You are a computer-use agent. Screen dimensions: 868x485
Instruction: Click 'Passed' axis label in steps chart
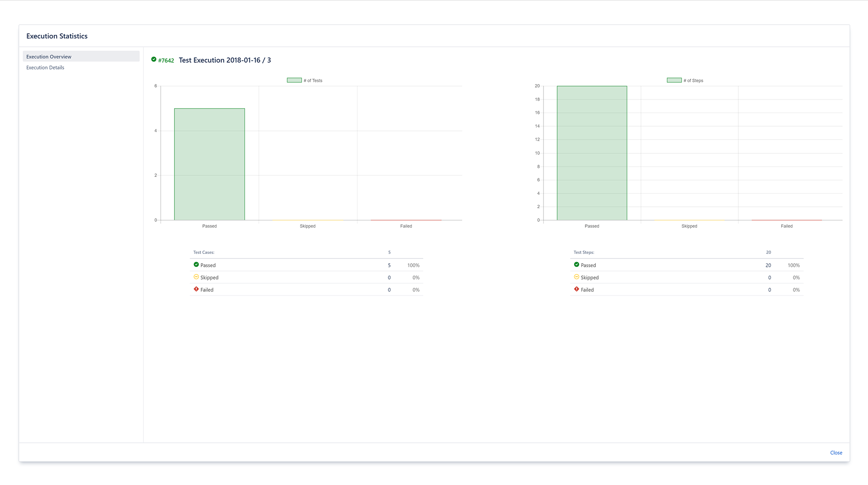(x=592, y=226)
